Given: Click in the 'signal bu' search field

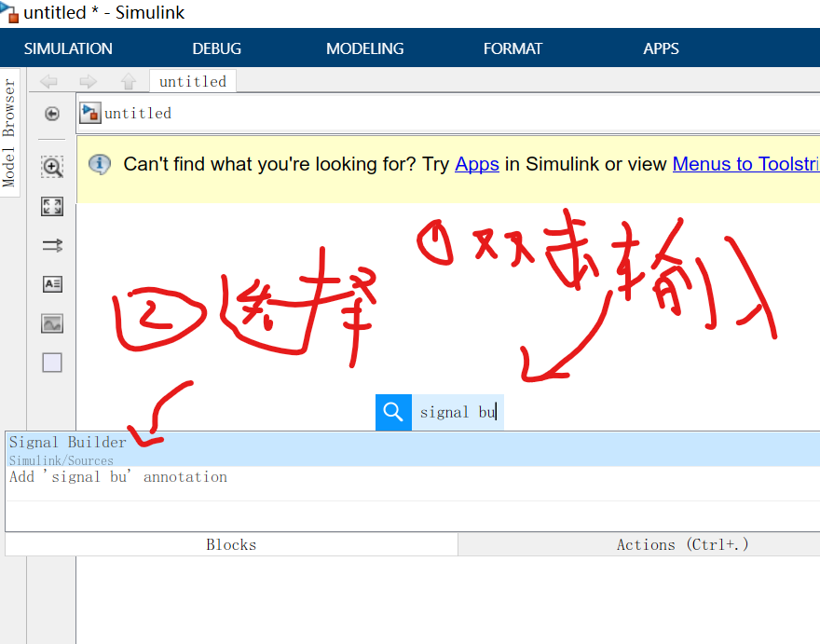Looking at the screenshot, I should pyautogui.click(x=458, y=412).
